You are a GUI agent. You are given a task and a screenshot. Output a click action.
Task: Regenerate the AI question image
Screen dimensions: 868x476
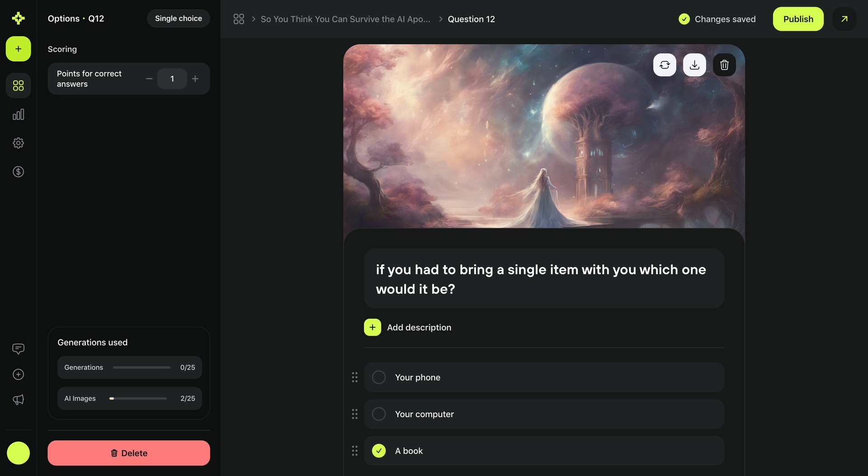click(665, 65)
